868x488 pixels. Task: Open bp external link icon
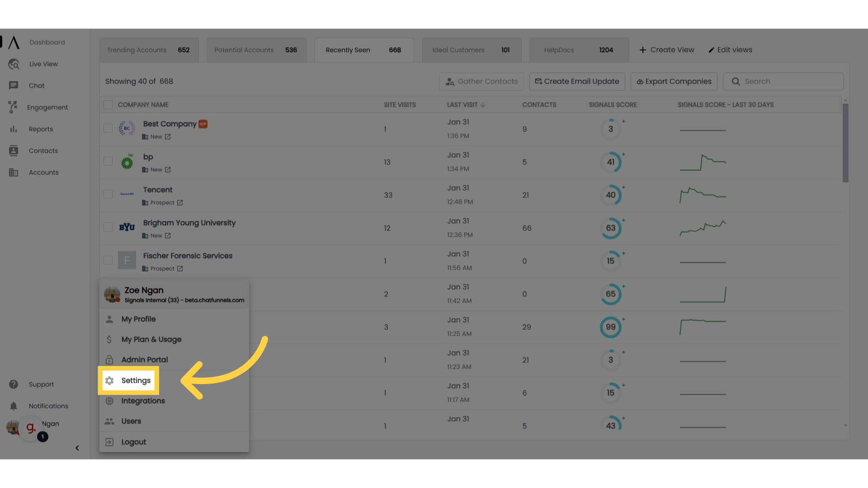(168, 170)
